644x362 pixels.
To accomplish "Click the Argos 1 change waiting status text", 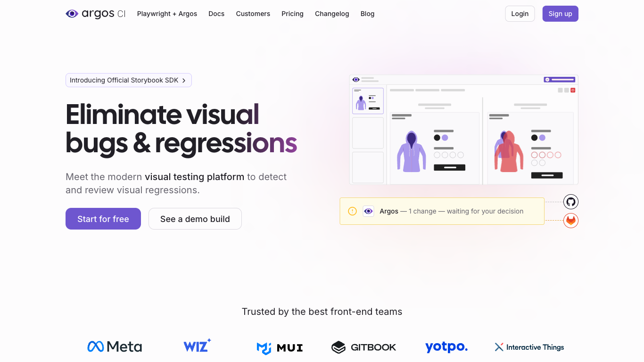I will point(451,211).
